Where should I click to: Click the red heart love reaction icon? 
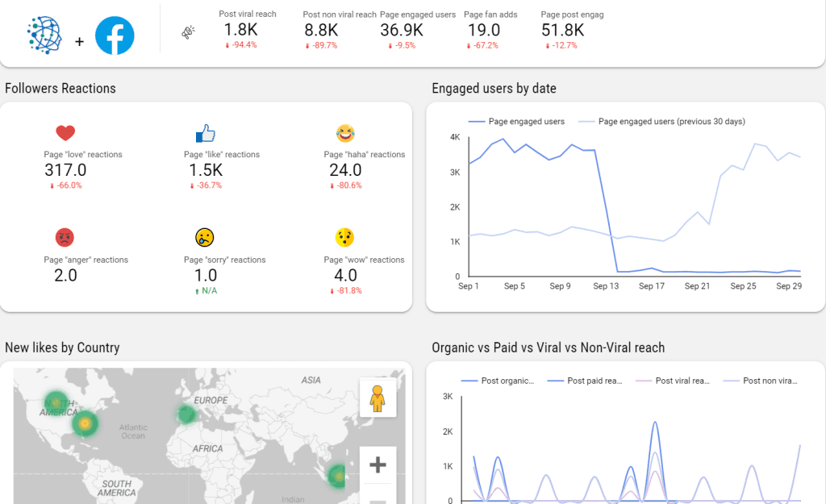pos(65,133)
